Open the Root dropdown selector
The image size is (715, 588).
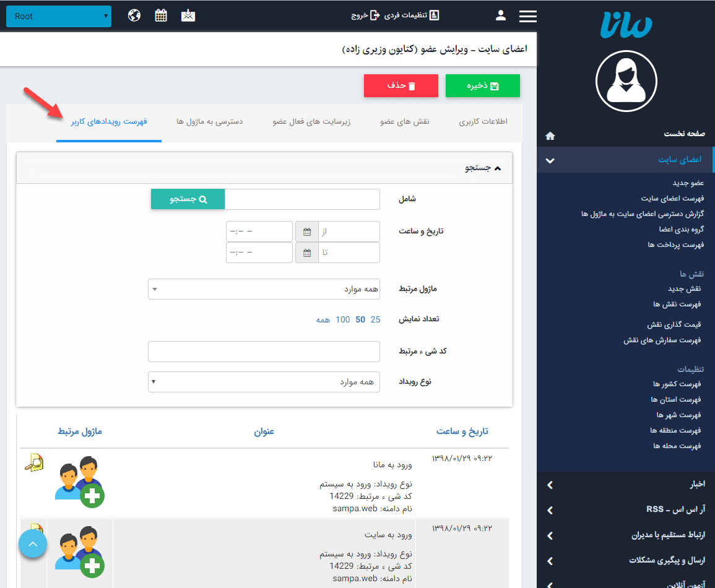(x=59, y=16)
